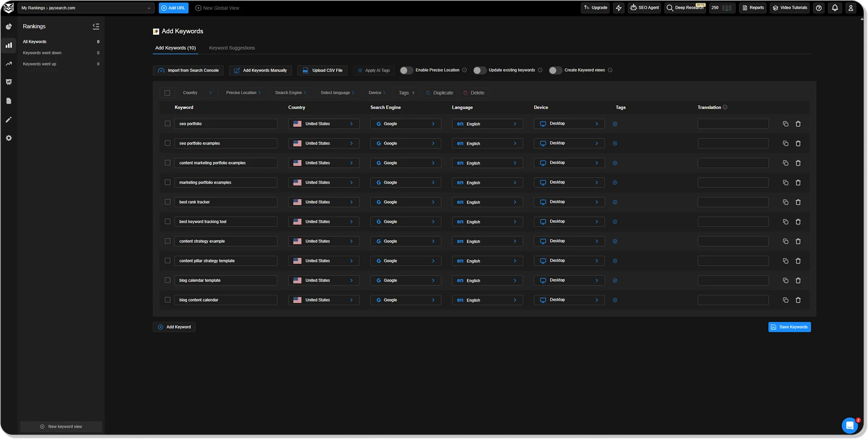The width and height of the screenshot is (868, 439).
Task: Open the chat support bubble
Action: (850, 425)
